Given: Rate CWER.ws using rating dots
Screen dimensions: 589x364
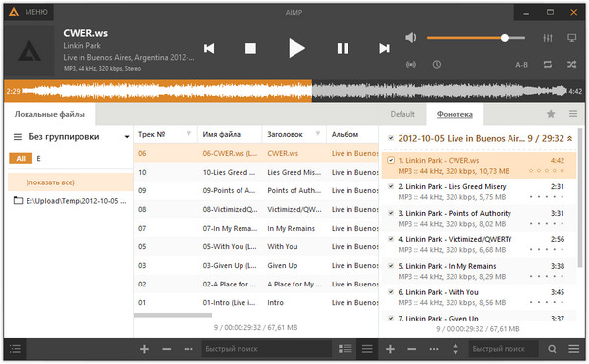Looking at the screenshot, I should pyautogui.click(x=547, y=171).
